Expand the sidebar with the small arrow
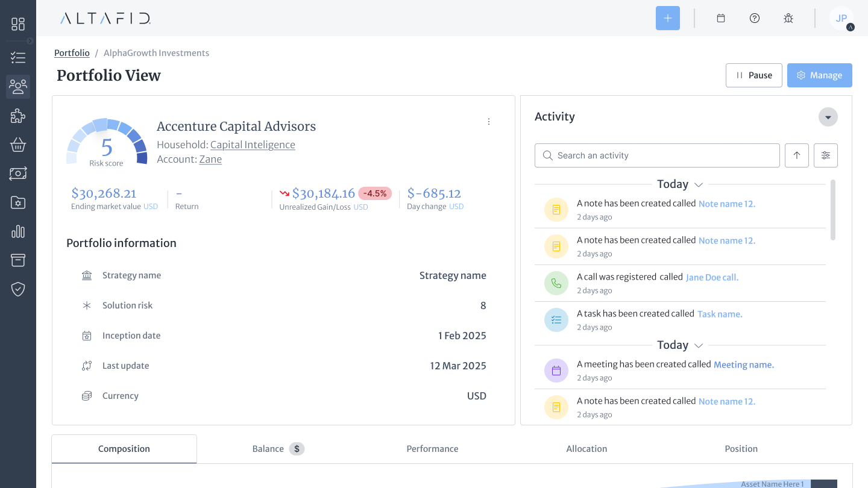Viewport: 868px width, 488px height. (x=30, y=41)
